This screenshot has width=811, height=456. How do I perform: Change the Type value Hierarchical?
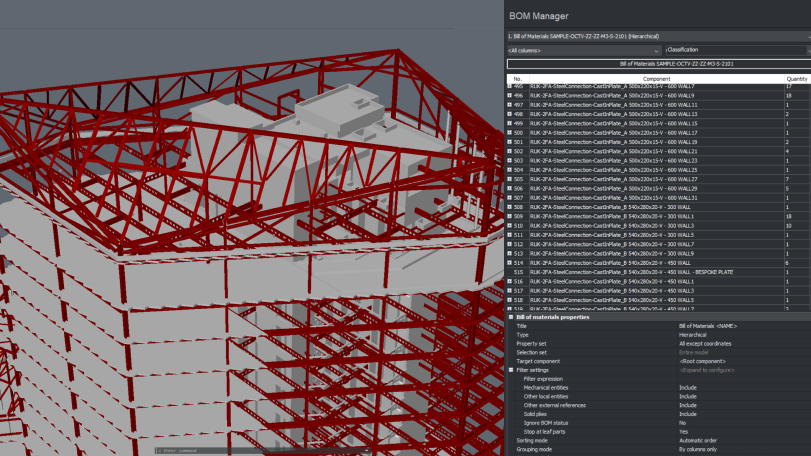[692, 335]
